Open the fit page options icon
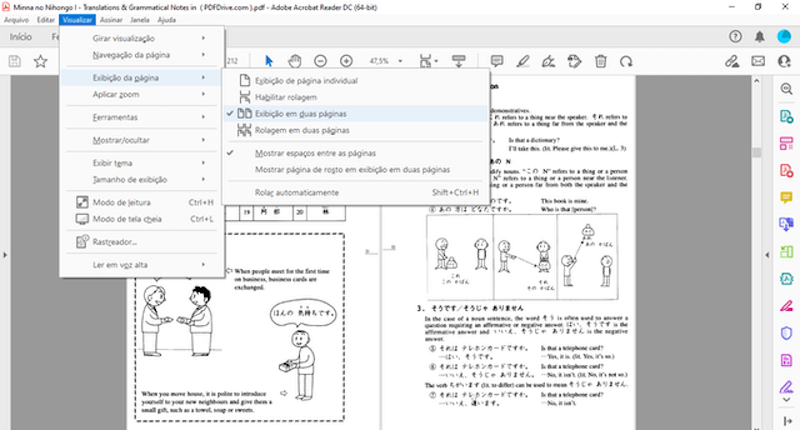 [428, 61]
